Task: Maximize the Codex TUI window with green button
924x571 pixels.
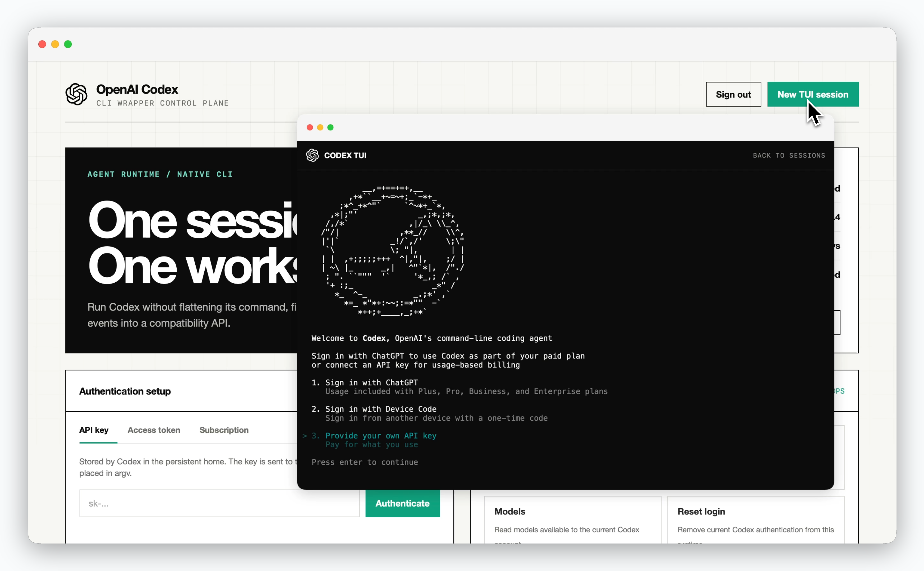Action: pos(330,127)
